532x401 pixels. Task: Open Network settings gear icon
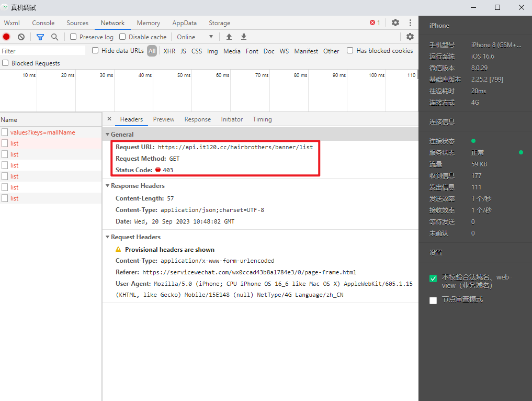[410, 37]
